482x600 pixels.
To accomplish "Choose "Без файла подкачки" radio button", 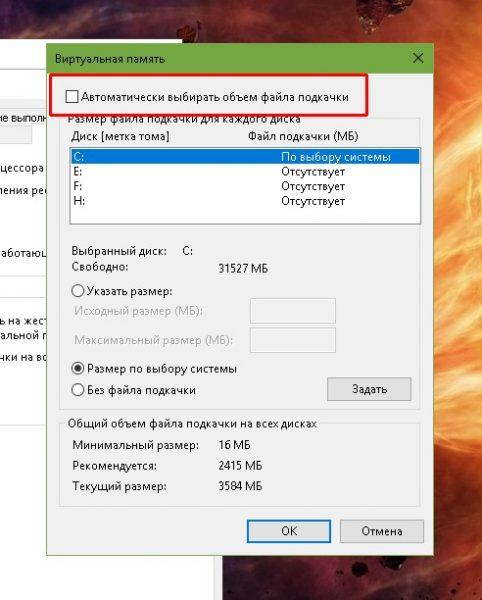I will [78, 390].
